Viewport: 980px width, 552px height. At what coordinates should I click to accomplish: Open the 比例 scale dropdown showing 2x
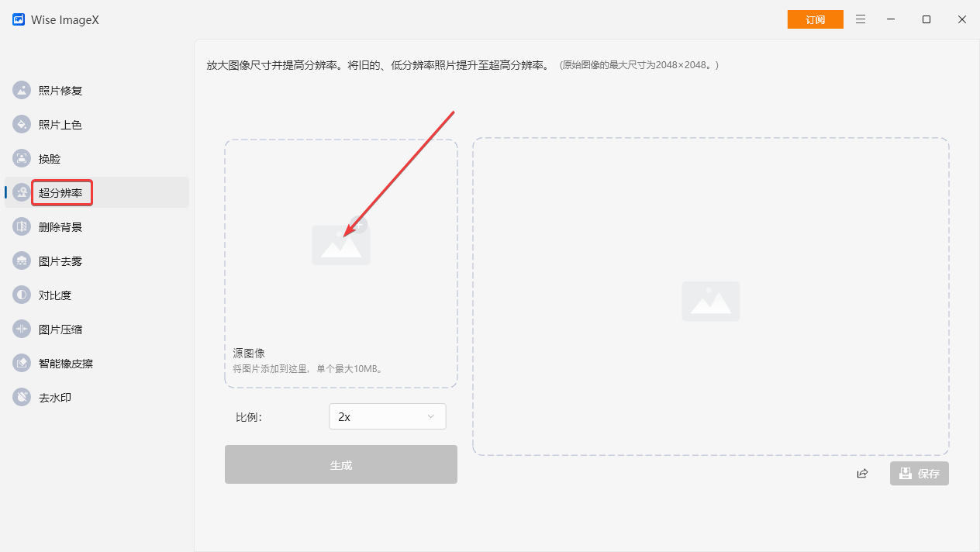pyautogui.click(x=387, y=416)
